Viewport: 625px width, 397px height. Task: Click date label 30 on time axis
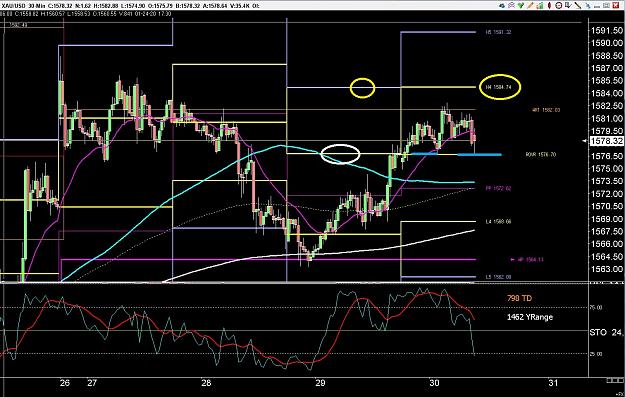(x=434, y=383)
